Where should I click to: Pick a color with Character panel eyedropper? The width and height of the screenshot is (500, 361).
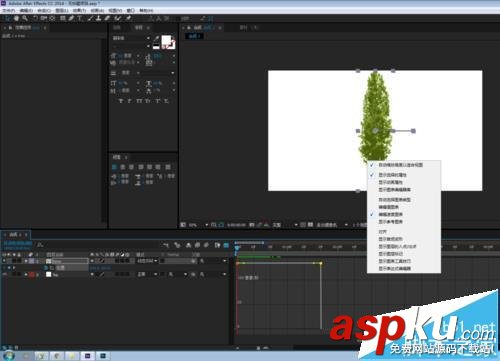pos(156,39)
